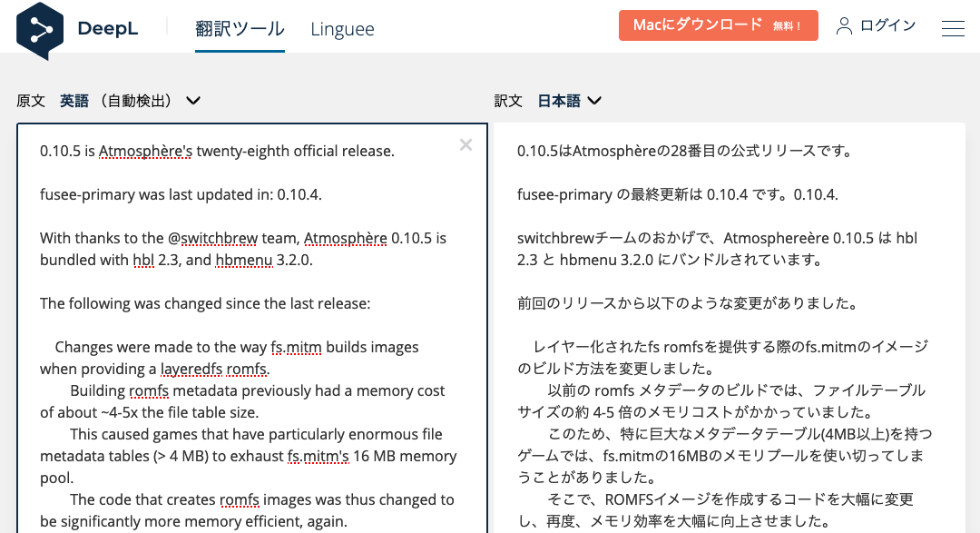Select the 日本語 target language label

click(x=559, y=101)
